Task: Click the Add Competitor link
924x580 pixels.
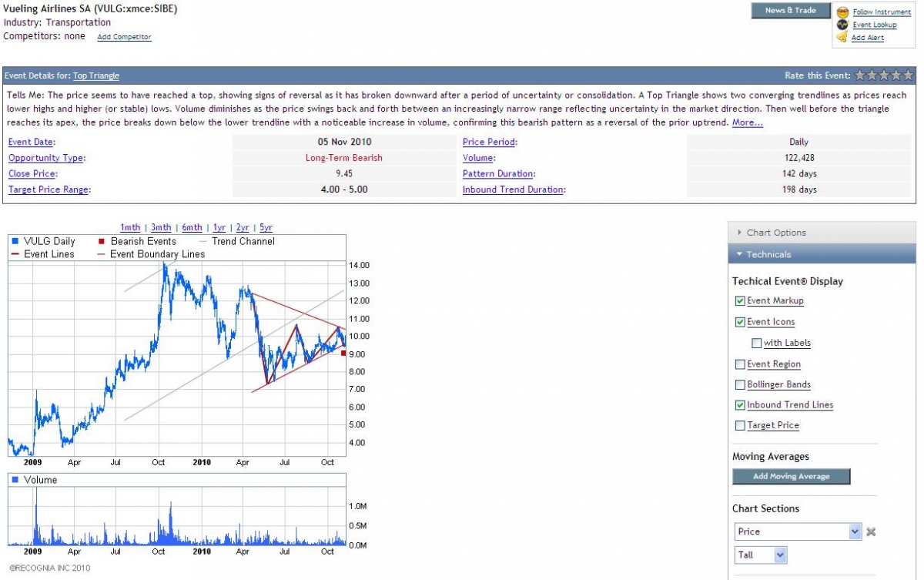Action: tap(124, 37)
